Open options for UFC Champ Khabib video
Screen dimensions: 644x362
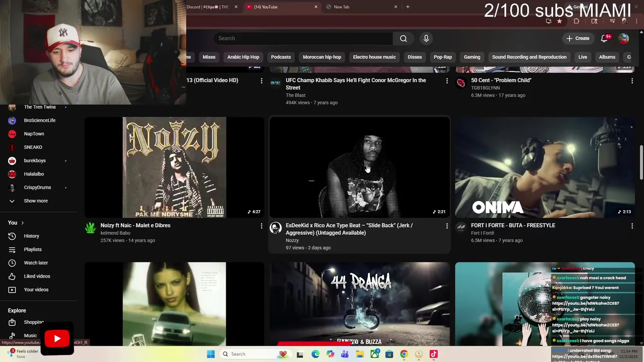click(447, 80)
